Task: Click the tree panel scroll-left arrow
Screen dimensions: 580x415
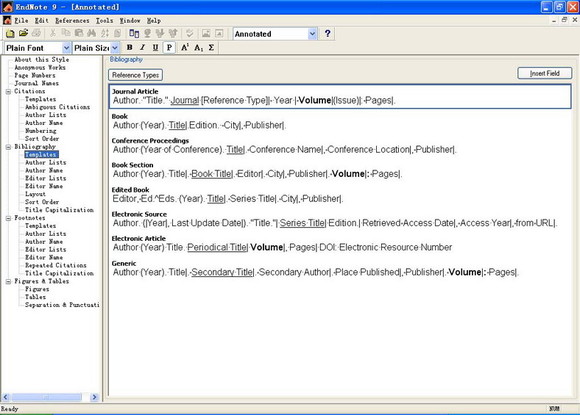Action: [x=6, y=397]
